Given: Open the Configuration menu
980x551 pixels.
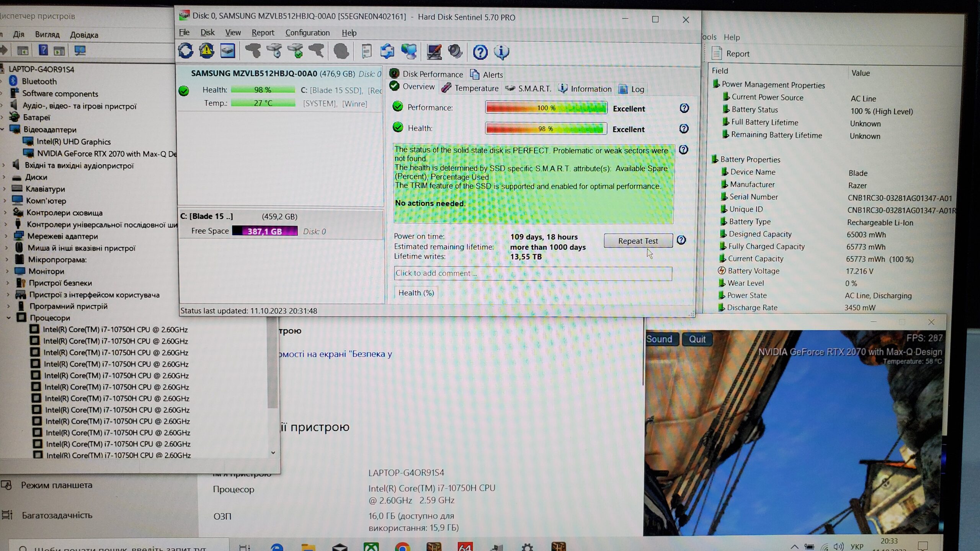Looking at the screenshot, I should [x=307, y=33].
